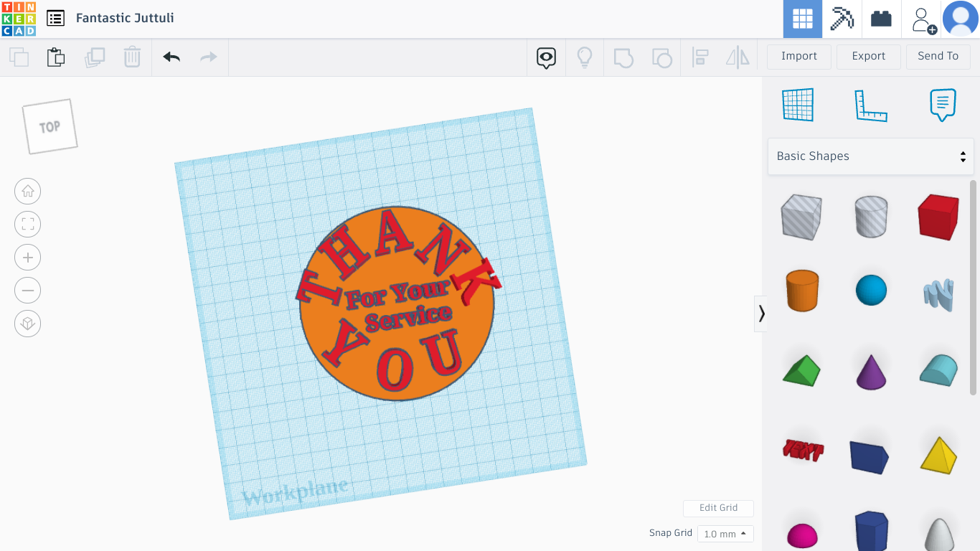
Task: Pick the blue Sphere shape
Action: click(x=871, y=291)
